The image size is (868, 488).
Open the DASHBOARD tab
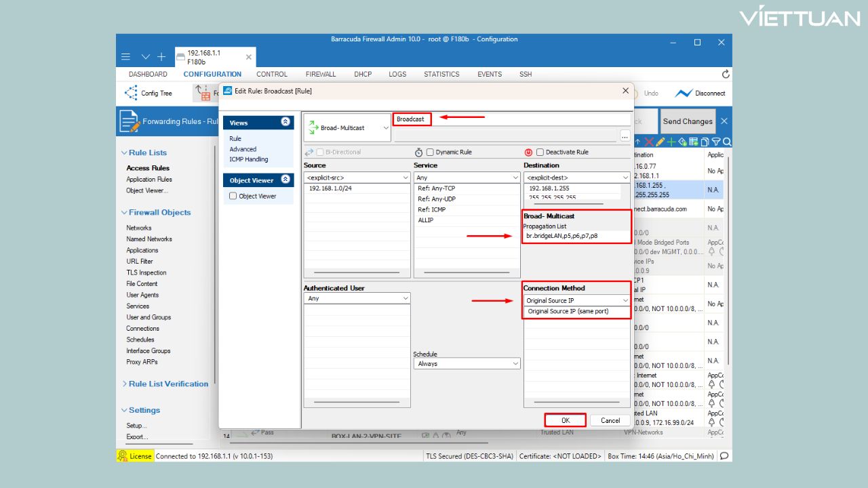pos(148,74)
